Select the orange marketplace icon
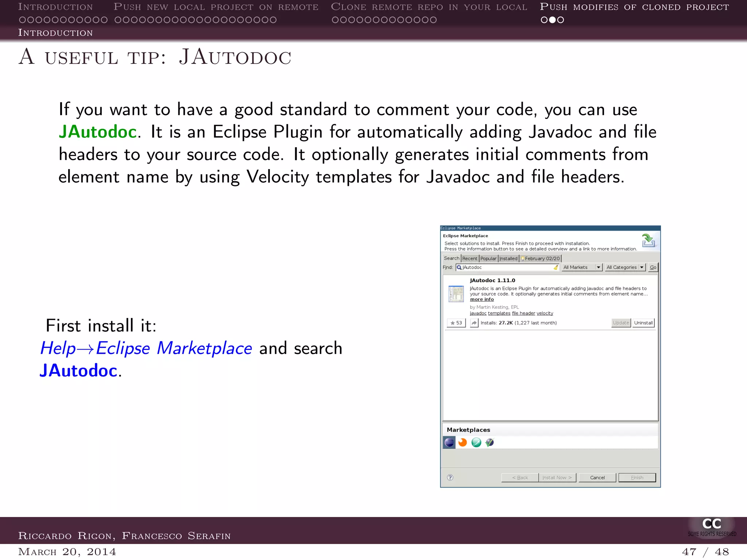This screenshot has height=560, width=747. click(x=462, y=442)
